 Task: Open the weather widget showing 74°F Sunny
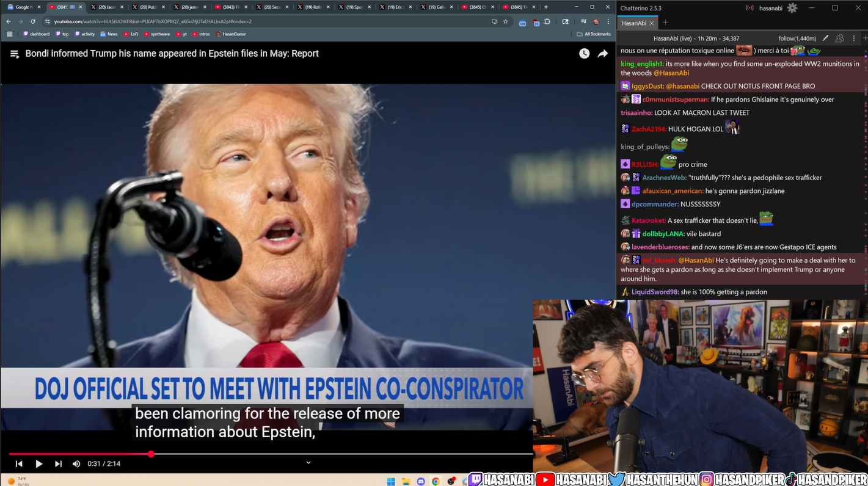click(x=18, y=481)
